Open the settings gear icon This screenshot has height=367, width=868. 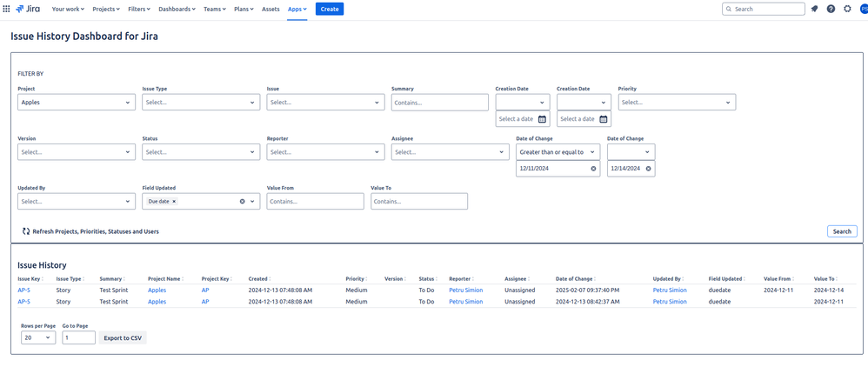click(x=847, y=9)
